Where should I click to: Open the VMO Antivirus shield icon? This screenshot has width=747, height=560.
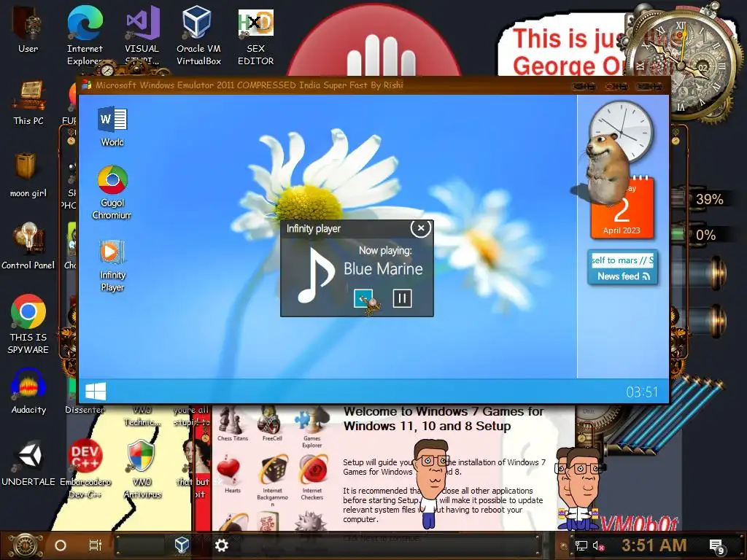click(x=142, y=469)
